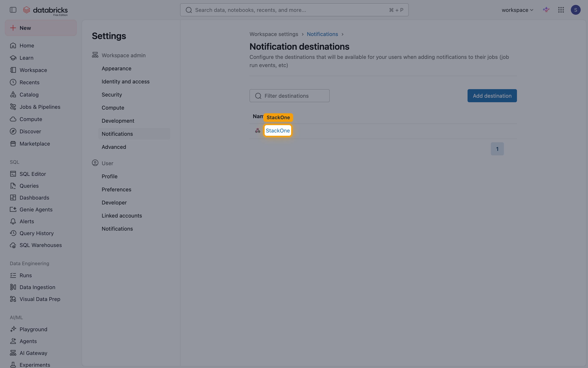This screenshot has width=588, height=368.
Task: Open the Queries icon
Action: [x=13, y=186]
